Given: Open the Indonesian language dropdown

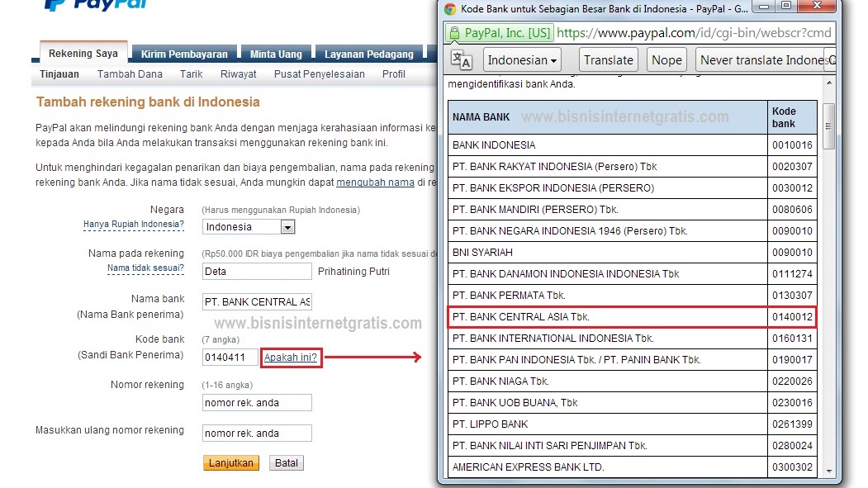Looking at the screenshot, I should pos(522,59).
